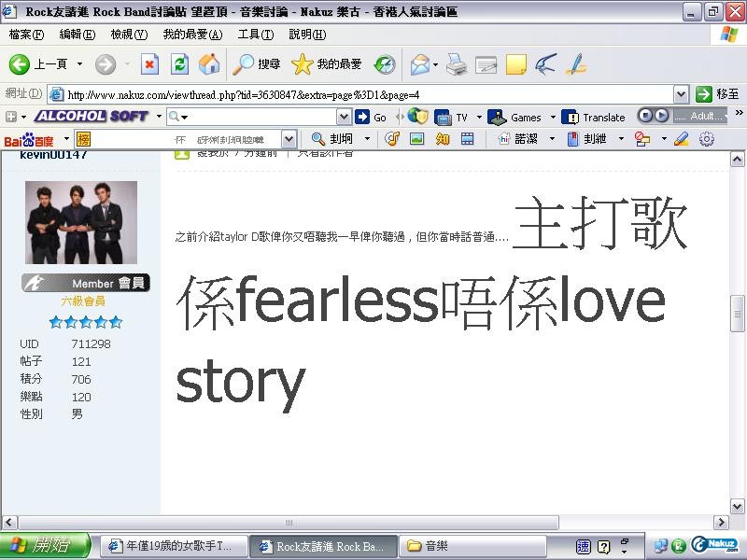Click the orange 知 icon in Baidu toolbar

(x=443, y=139)
